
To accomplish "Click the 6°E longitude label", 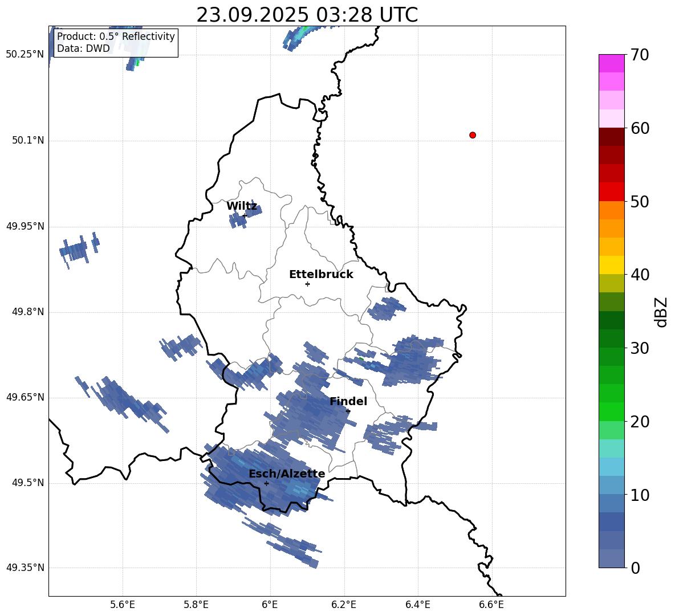I will [x=270, y=605].
